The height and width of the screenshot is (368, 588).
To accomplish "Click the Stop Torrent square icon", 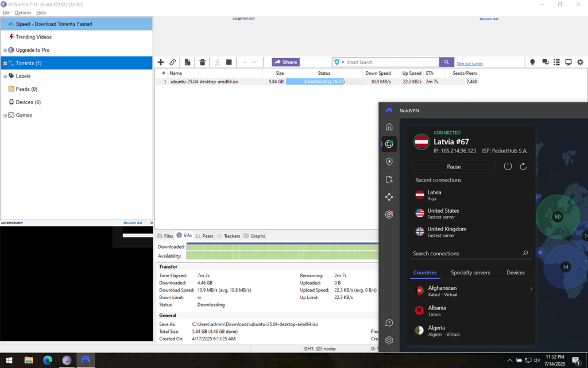I will pyautogui.click(x=229, y=62).
